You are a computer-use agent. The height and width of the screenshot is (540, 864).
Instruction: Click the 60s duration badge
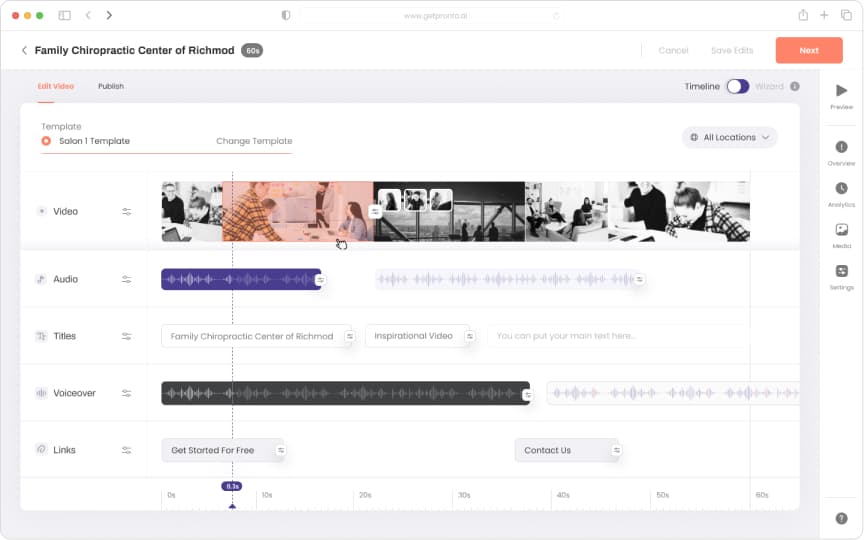click(252, 51)
